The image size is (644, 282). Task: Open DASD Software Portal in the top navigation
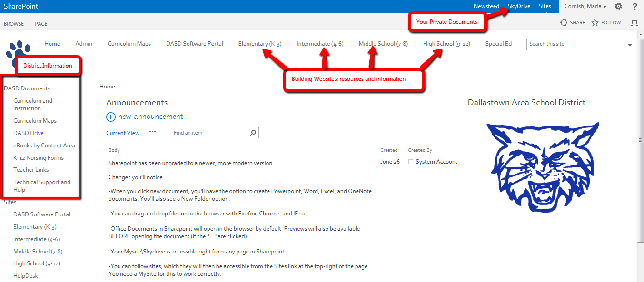point(195,44)
